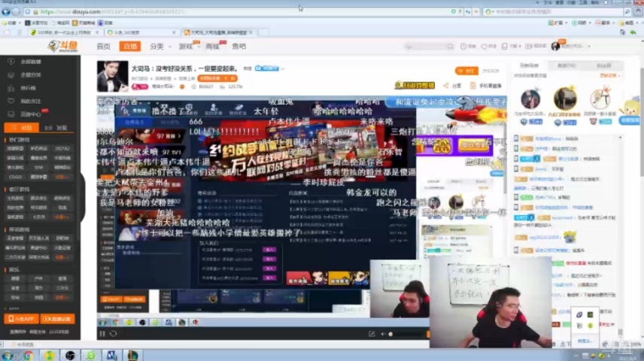Open the user avatar in header
Screen dimensions: 644x361
pos(556,46)
